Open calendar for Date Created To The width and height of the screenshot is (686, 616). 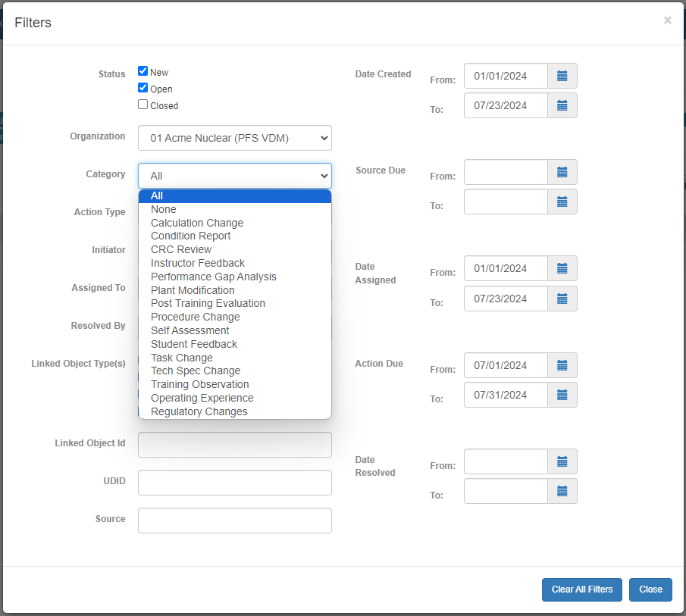click(x=562, y=105)
